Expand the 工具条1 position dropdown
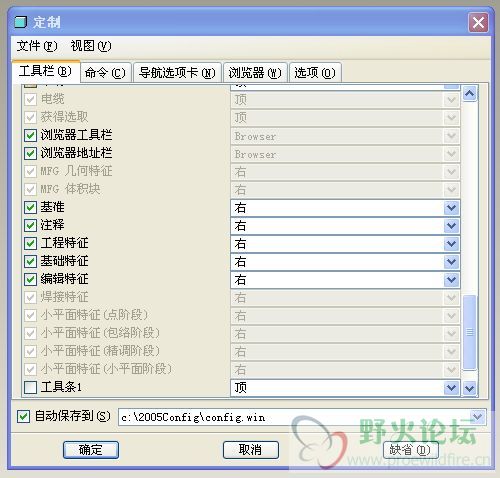Image resolution: width=500 pixels, height=478 pixels. pyautogui.click(x=451, y=388)
